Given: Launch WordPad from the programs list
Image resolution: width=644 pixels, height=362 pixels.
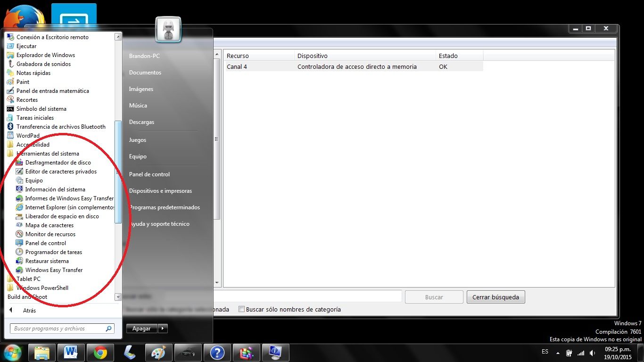Looking at the screenshot, I should pyautogui.click(x=28, y=136).
